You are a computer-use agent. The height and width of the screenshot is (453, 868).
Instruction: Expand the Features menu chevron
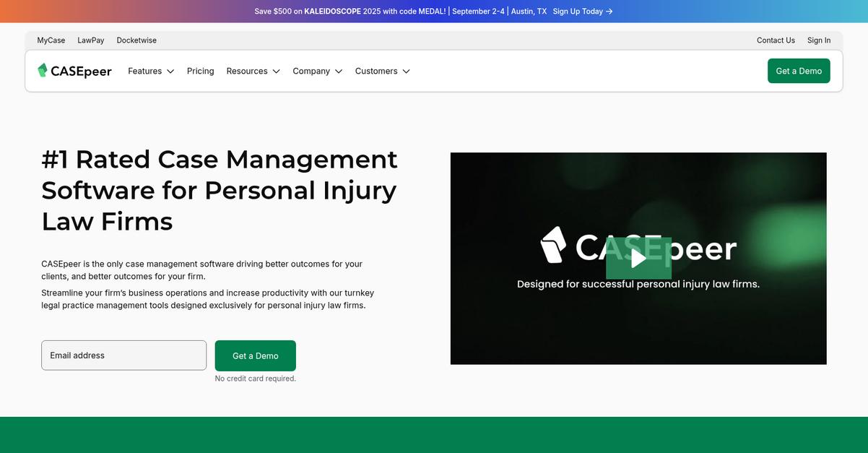(x=170, y=72)
